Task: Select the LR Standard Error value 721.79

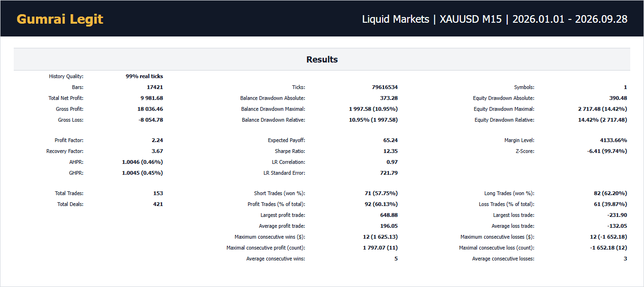Action: tap(389, 173)
